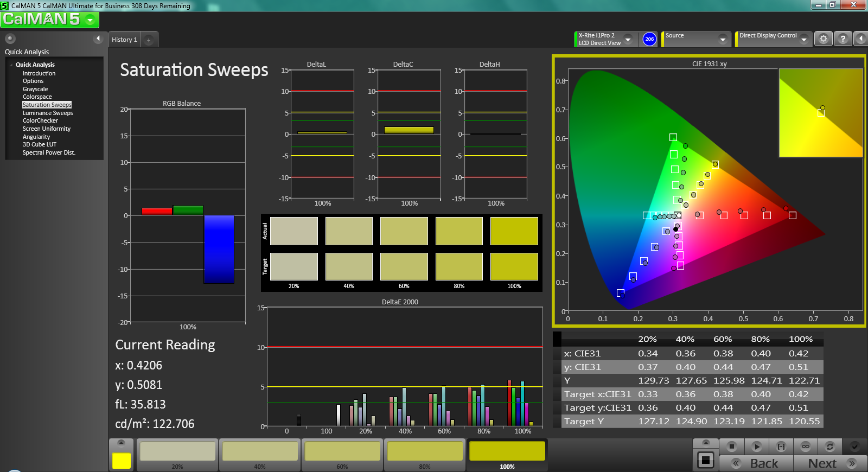Toggle the round record button in sidebar
This screenshot has width=868, height=472.
pyautogui.click(x=10, y=39)
